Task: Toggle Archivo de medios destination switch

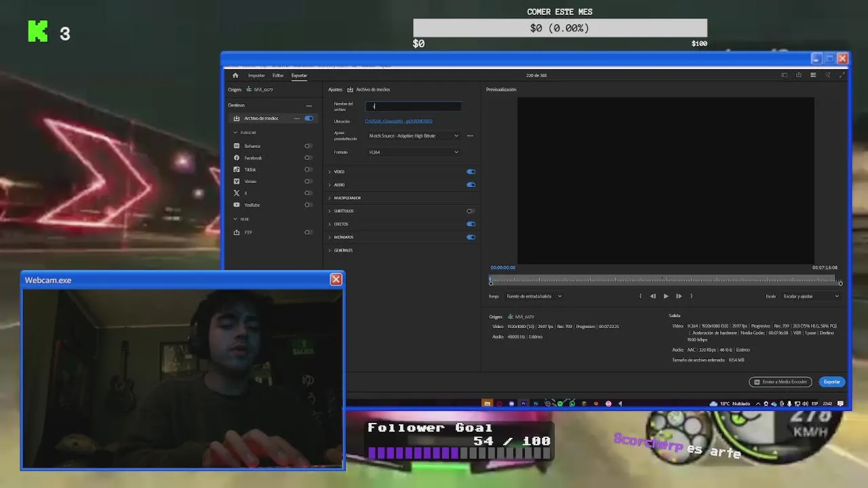Action: pos(309,118)
